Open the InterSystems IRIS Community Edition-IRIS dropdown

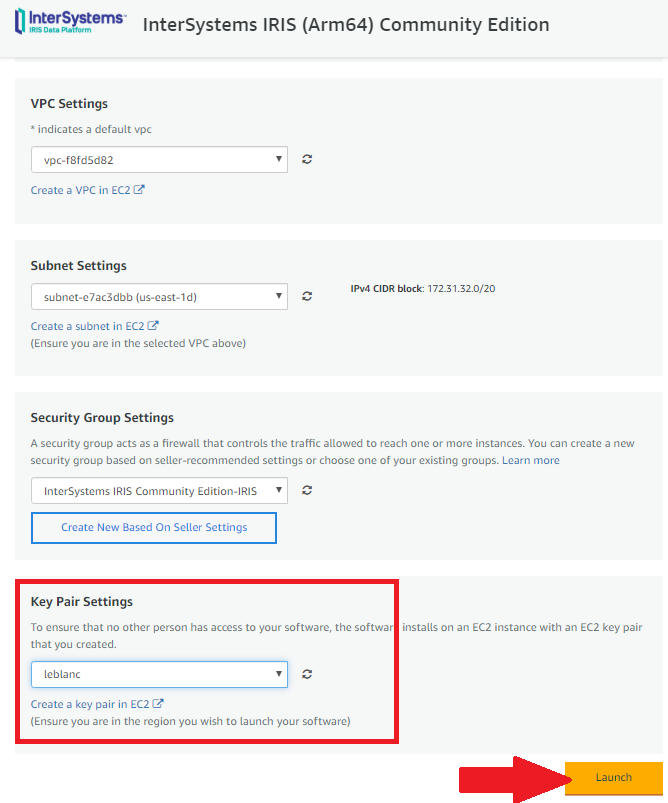(159, 491)
